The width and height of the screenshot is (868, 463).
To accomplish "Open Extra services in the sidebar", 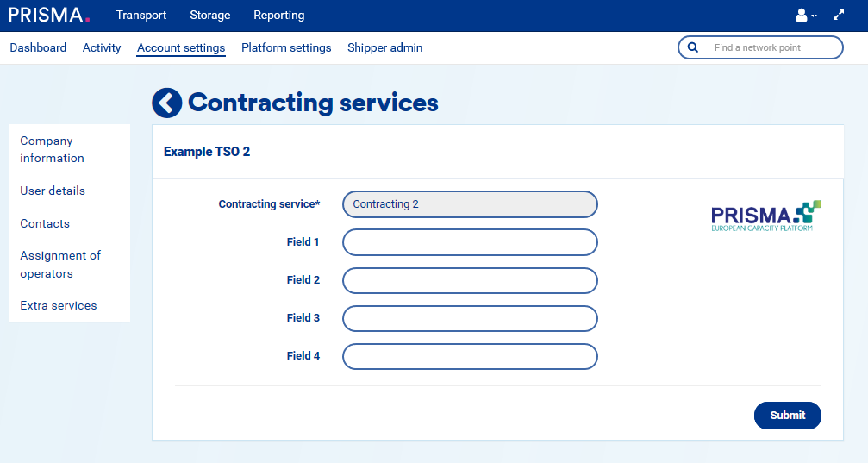I will pyautogui.click(x=59, y=305).
